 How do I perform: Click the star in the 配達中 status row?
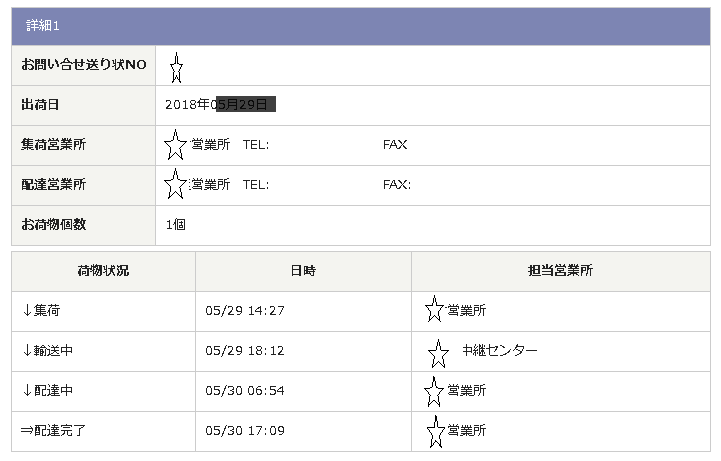(x=434, y=390)
